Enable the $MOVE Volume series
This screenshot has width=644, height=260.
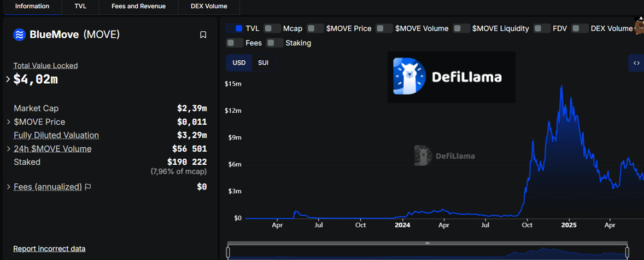385,28
